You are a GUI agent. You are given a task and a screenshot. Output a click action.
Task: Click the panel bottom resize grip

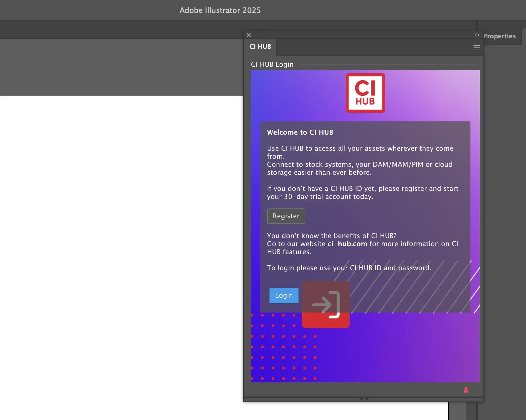click(x=363, y=399)
